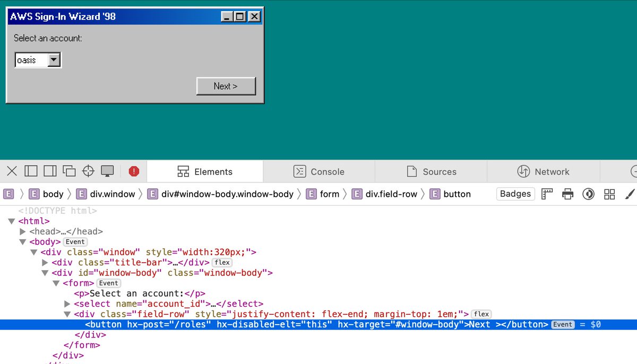Close the Web Inspector with the X icon
The image size is (637, 364).
12,171
